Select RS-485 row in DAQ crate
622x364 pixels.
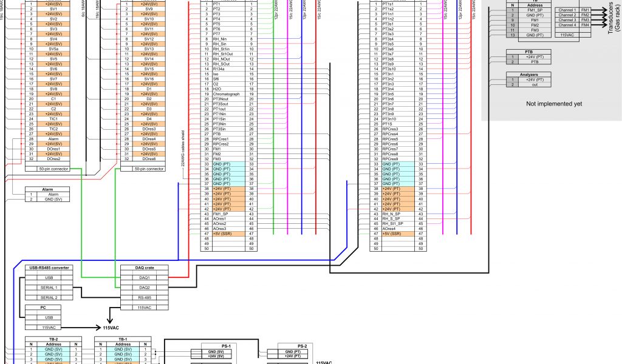coord(145,297)
